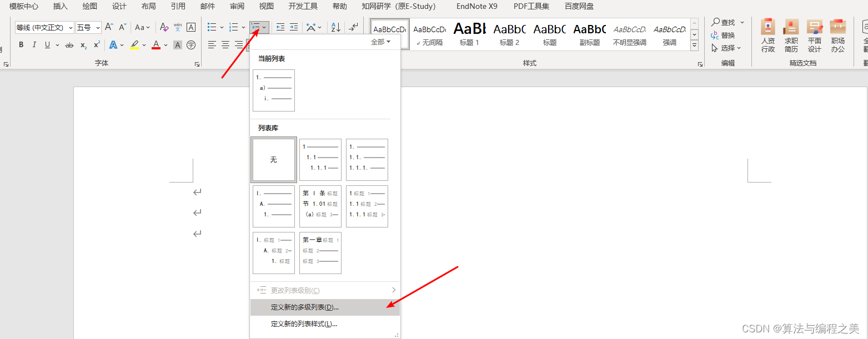
Task: Open the 百度网盘 tab
Action: coord(579,7)
